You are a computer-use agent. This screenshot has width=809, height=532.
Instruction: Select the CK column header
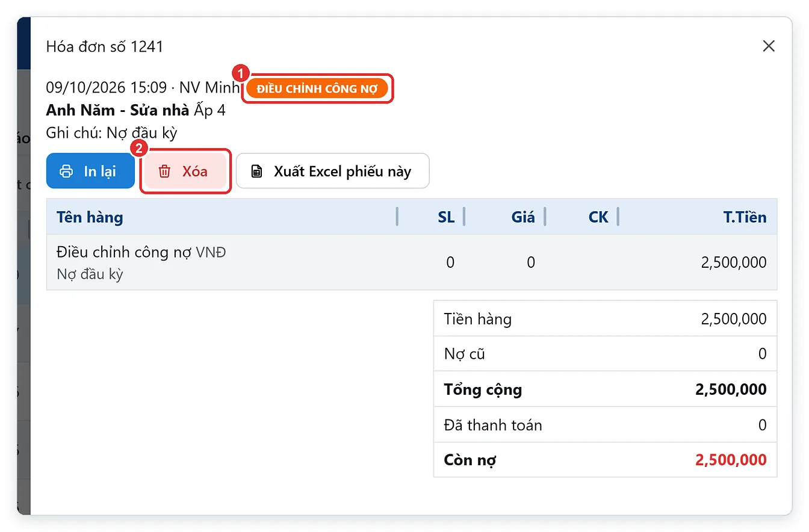pyautogui.click(x=598, y=217)
